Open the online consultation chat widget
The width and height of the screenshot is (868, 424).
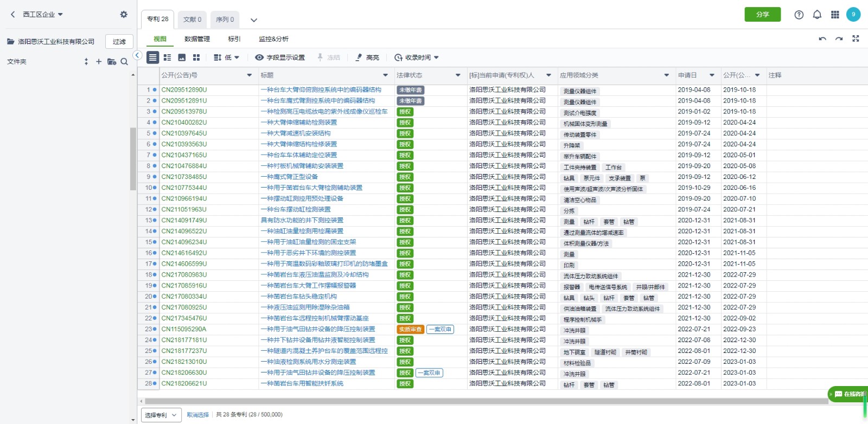coord(848,394)
